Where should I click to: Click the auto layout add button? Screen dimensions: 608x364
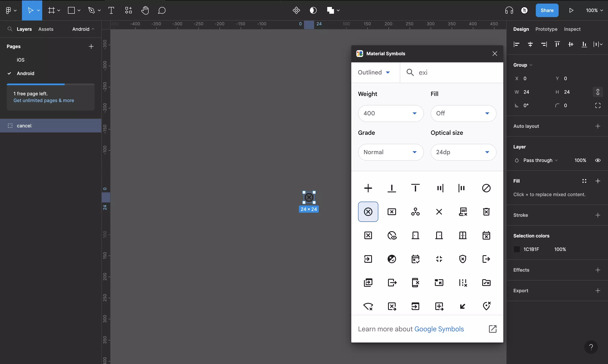point(598,126)
